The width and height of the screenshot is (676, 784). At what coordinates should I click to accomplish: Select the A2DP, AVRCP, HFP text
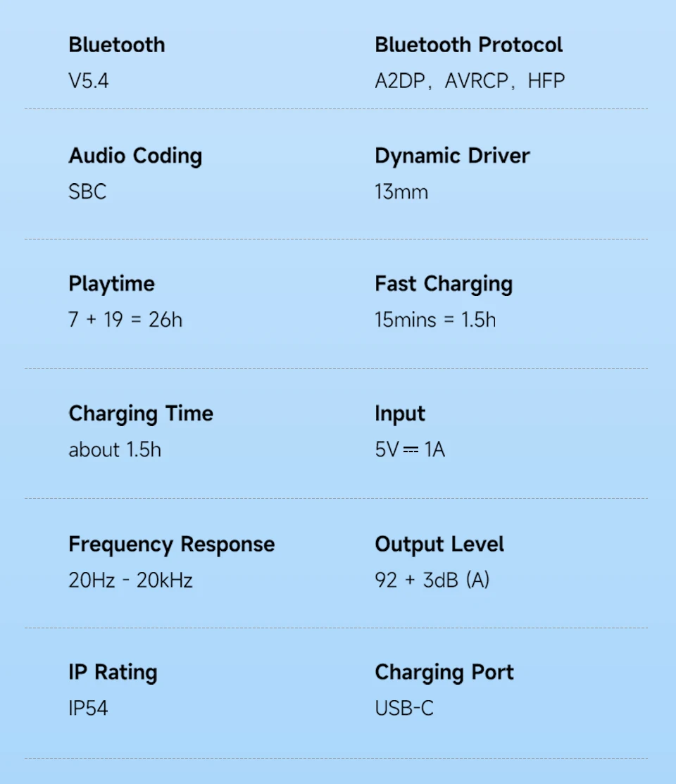pyautogui.click(x=470, y=81)
